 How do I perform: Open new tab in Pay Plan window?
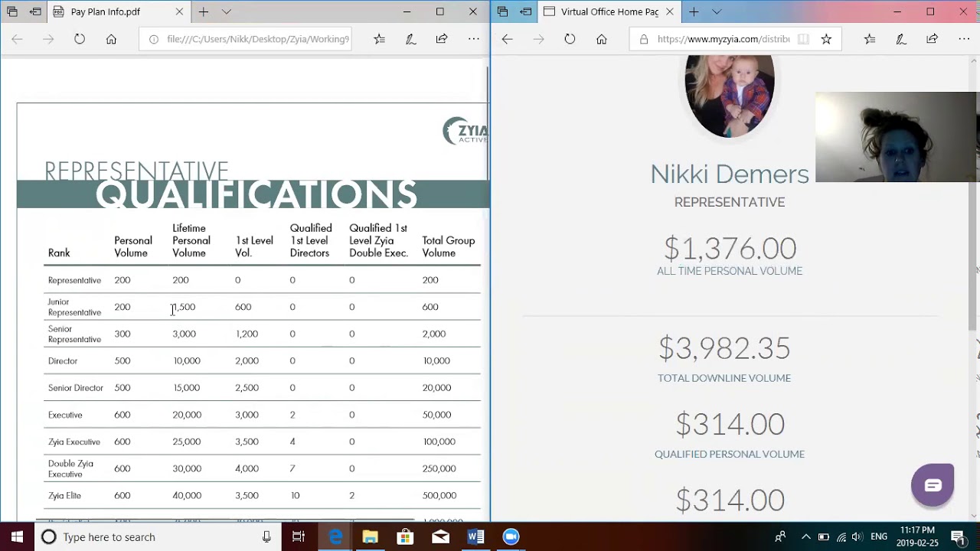(x=204, y=11)
